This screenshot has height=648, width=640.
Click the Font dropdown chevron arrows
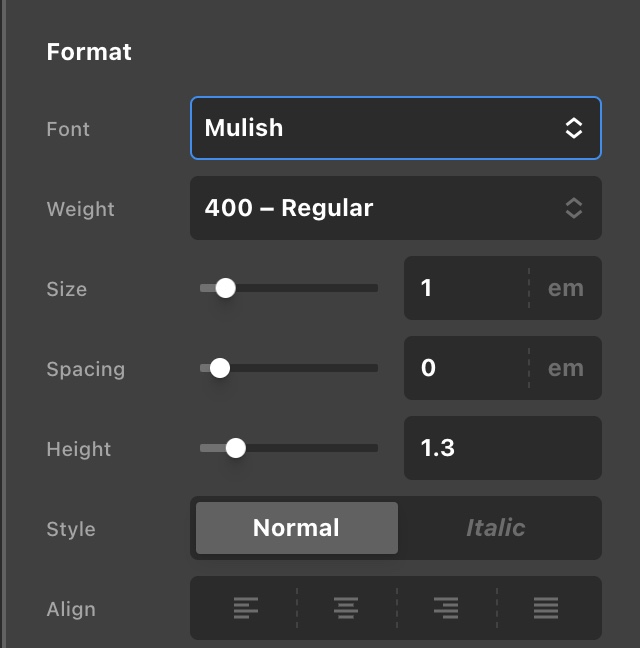coord(573,128)
